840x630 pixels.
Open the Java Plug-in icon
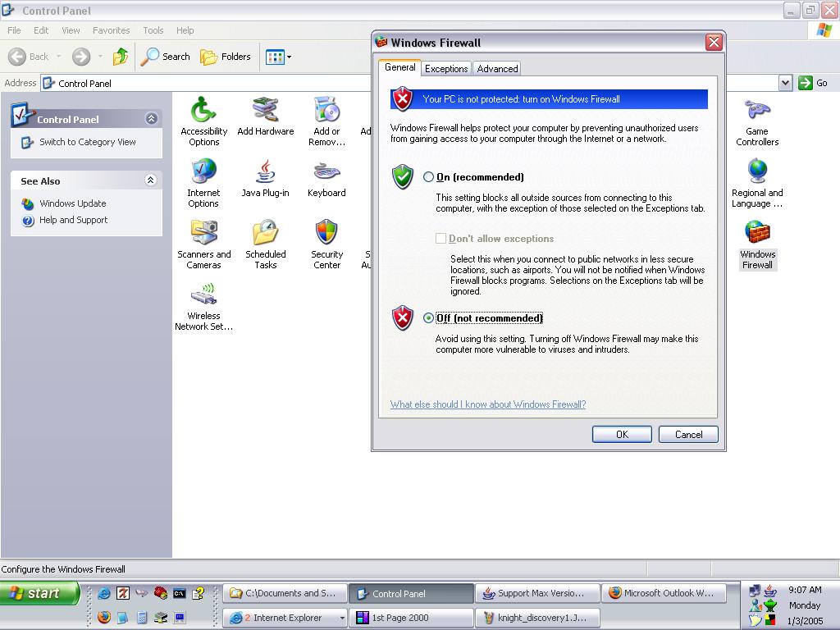point(265,172)
